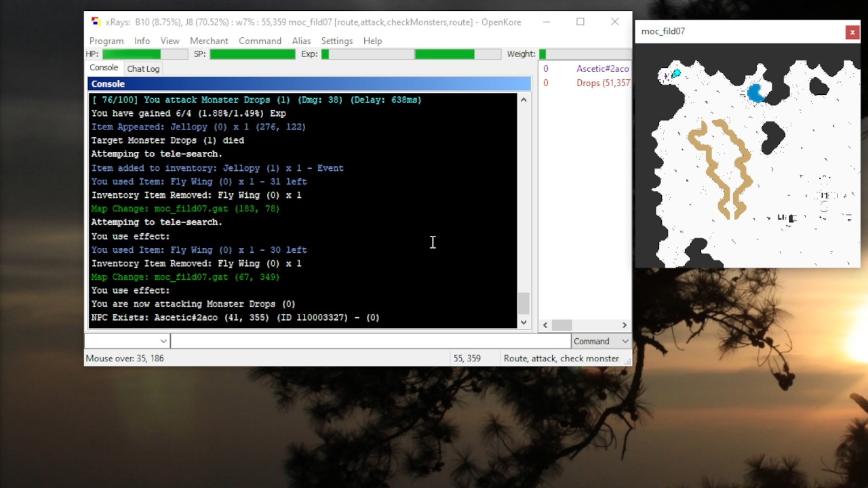Open the View menu
This screenshot has height=488, width=868.
(x=170, y=41)
